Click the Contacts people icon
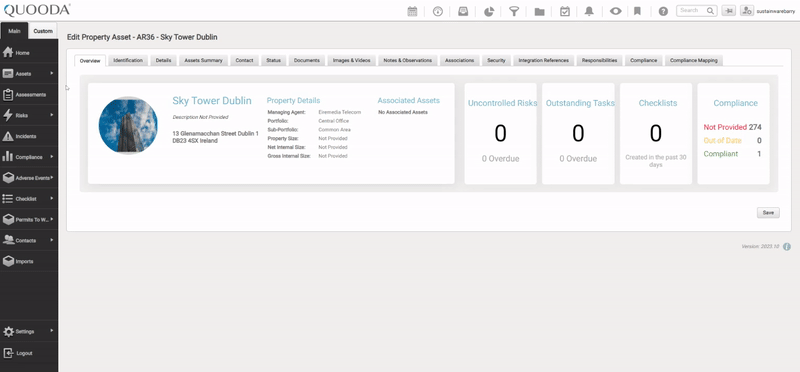The height and width of the screenshot is (372, 800). (x=8, y=240)
